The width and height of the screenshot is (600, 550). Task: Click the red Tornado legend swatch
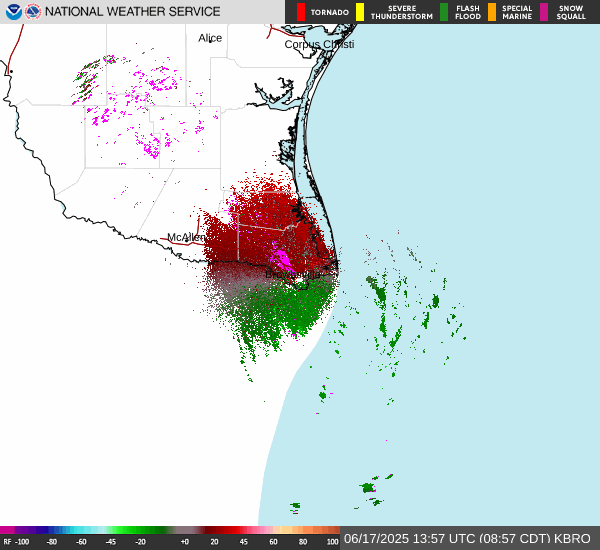301,12
